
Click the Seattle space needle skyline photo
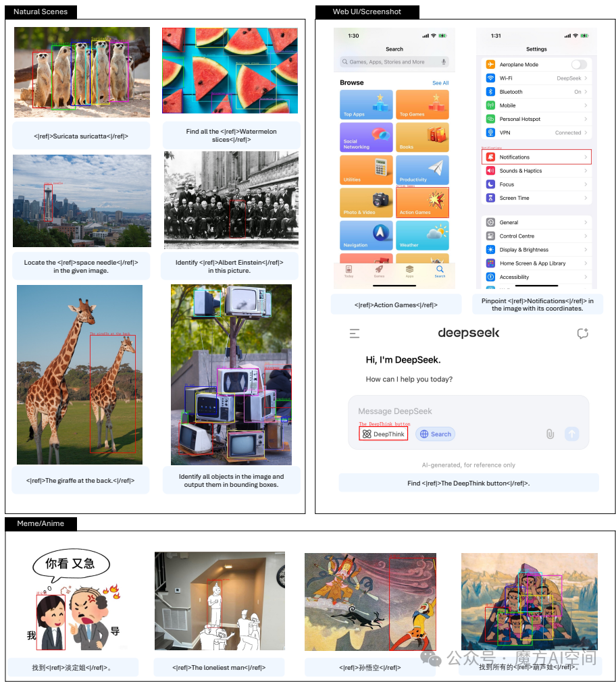[82, 201]
